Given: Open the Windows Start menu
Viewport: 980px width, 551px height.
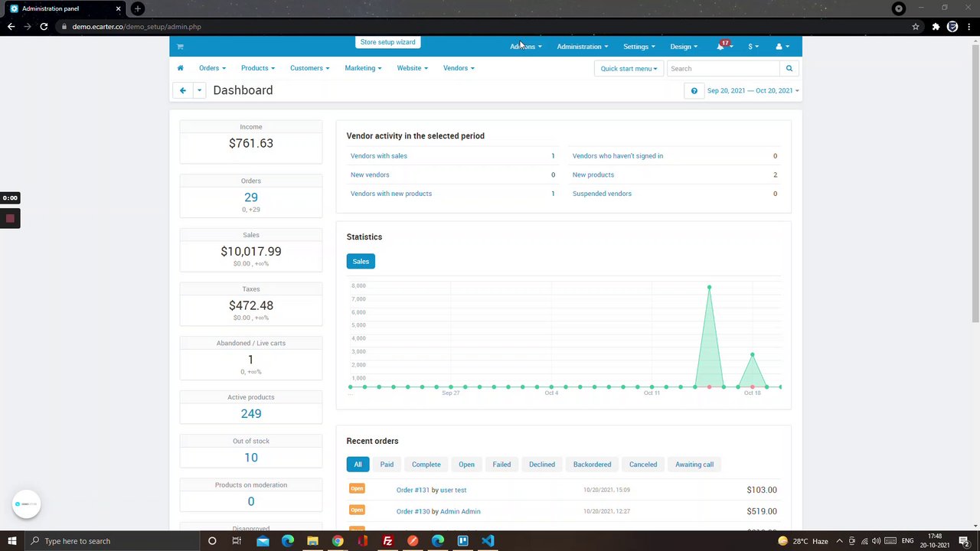Looking at the screenshot, I should point(12,541).
